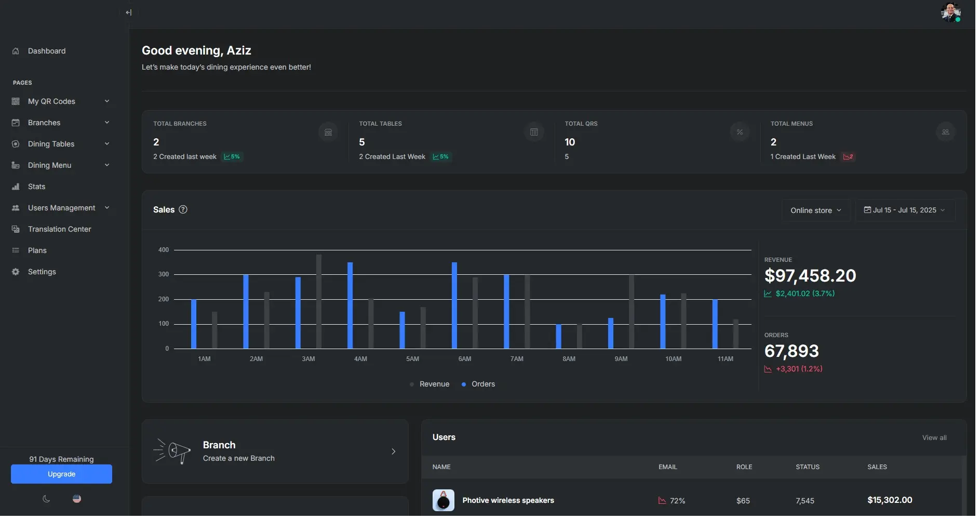This screenshot has width=980, height=520.
Task: Click the Total Menus users icon
Action: 945,132
